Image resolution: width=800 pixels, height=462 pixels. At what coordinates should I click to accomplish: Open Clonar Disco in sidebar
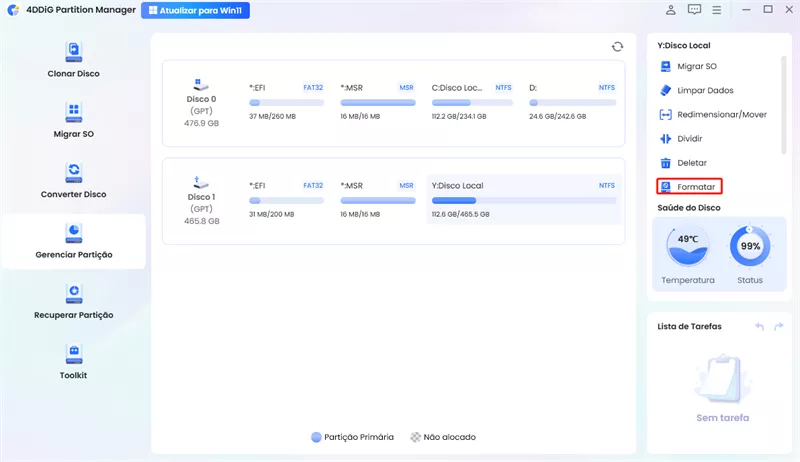coord(73,59)
